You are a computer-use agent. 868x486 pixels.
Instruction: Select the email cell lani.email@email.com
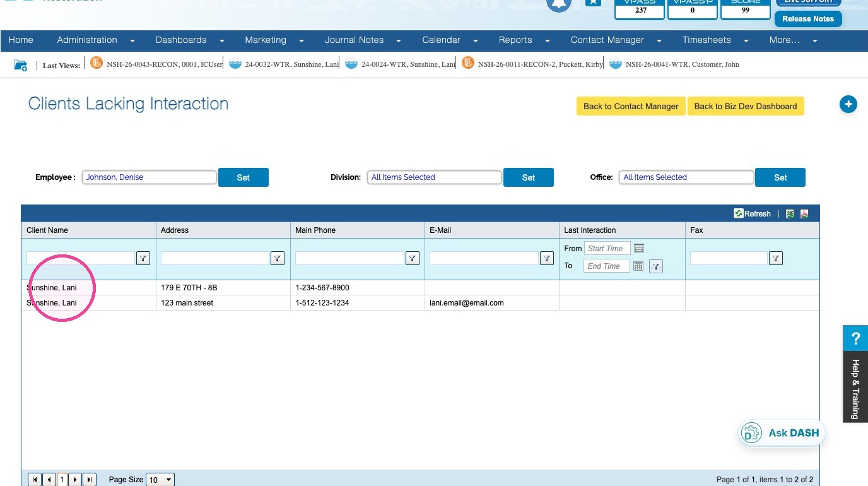[x=467, y=303]
